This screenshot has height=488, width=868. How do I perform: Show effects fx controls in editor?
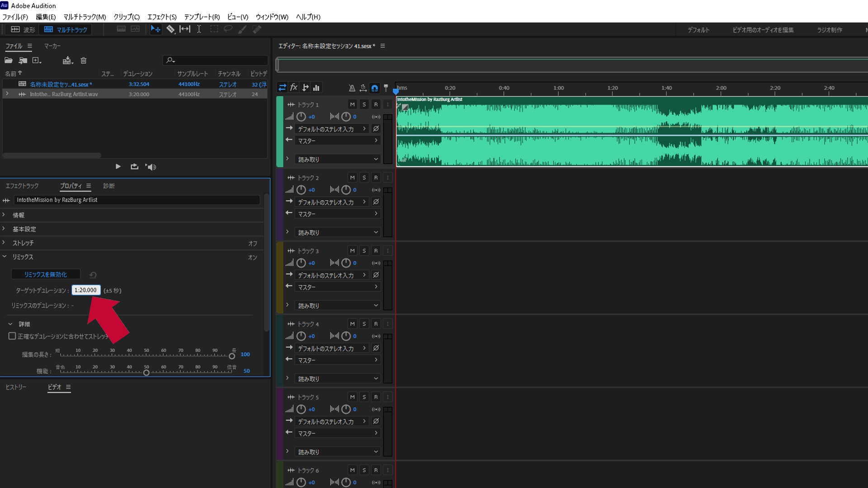pos(294,88)
